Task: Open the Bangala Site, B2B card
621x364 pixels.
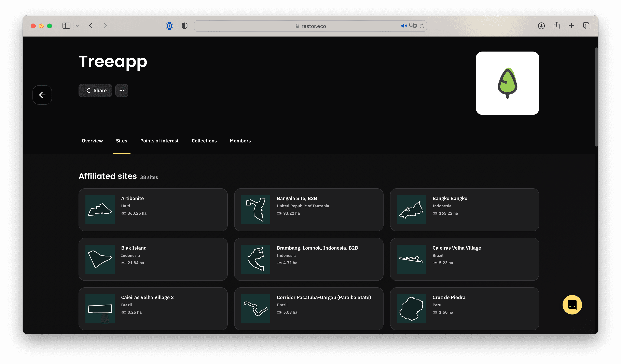Action: click(308, 210)
